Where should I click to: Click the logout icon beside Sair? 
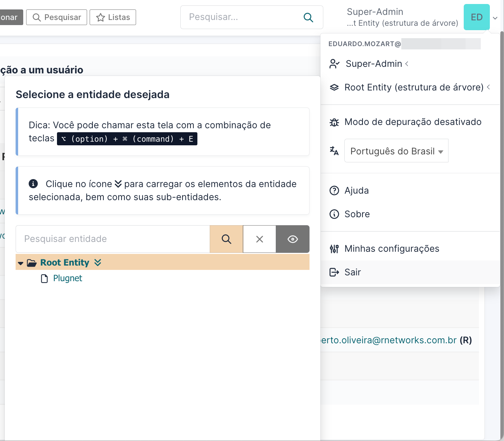pyautogui.click(x=334, y=272)
